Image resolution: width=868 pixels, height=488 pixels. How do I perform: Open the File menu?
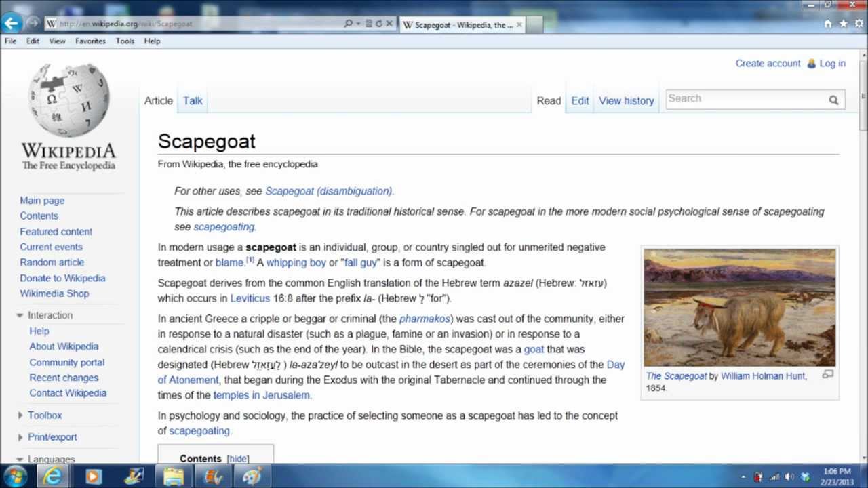(11, 41)
